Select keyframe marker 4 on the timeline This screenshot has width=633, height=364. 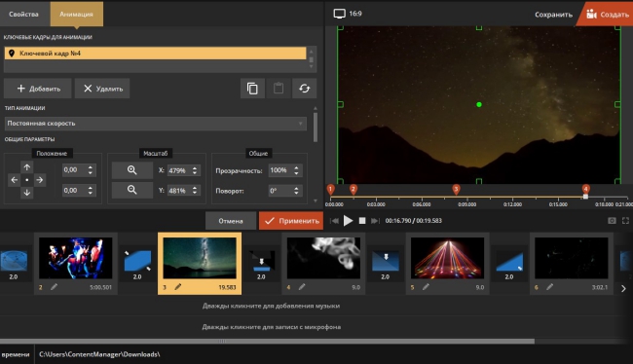coord(585,189)
